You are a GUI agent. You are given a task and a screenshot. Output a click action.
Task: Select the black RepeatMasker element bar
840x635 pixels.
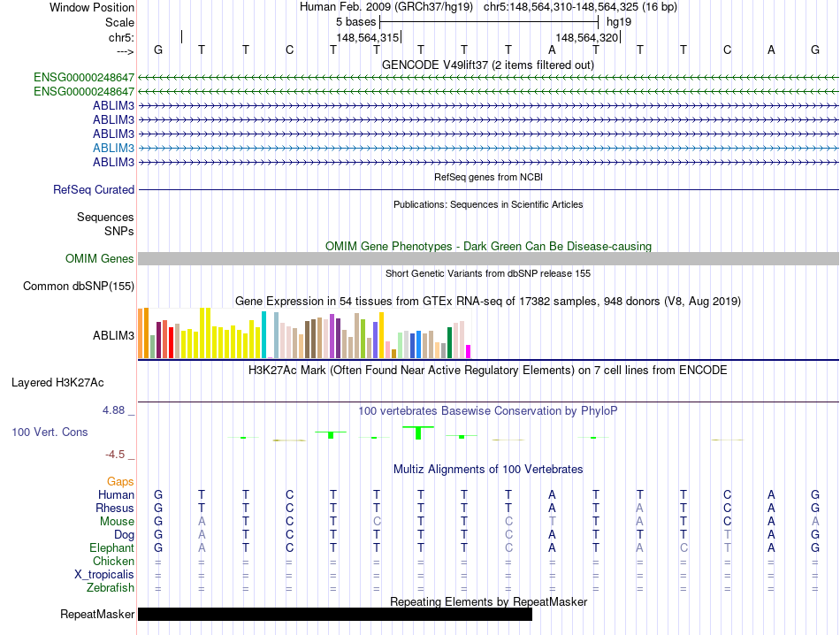(335, 614)
